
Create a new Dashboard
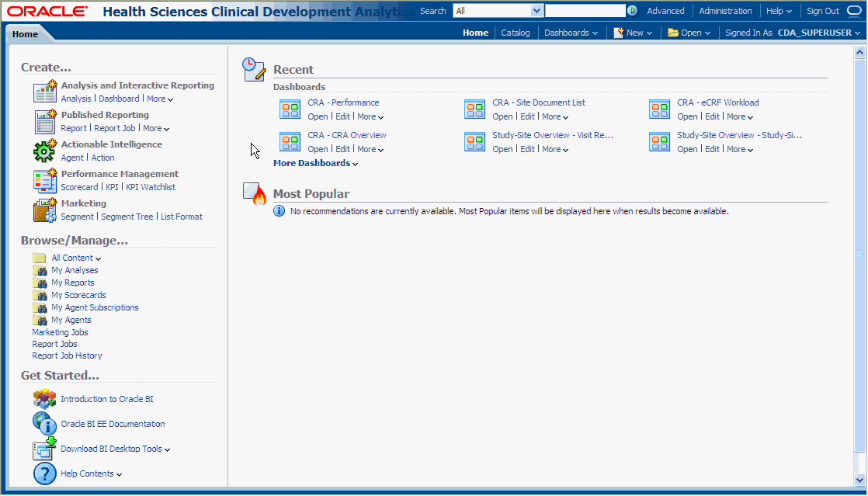point(119,99)
